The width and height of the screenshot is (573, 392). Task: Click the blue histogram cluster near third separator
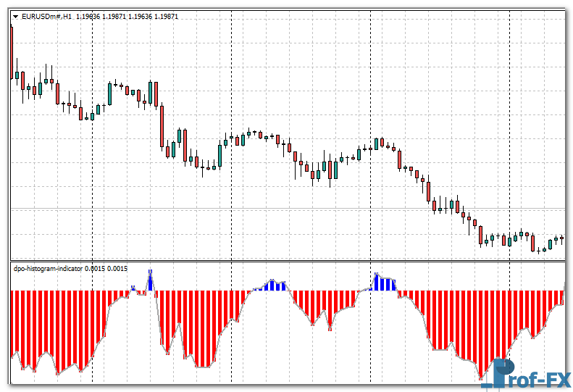[x=384, y=283]
